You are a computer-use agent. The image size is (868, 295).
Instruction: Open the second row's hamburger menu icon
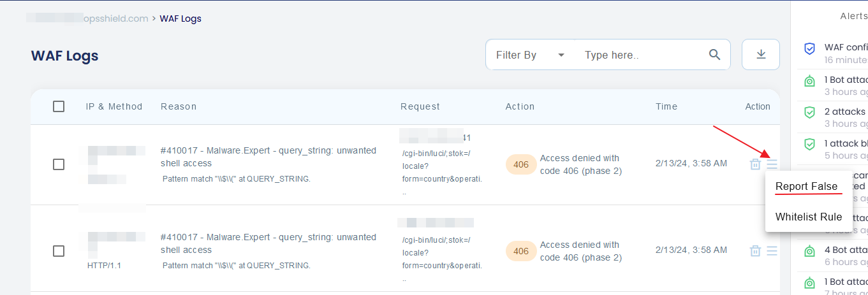point(772,251)
